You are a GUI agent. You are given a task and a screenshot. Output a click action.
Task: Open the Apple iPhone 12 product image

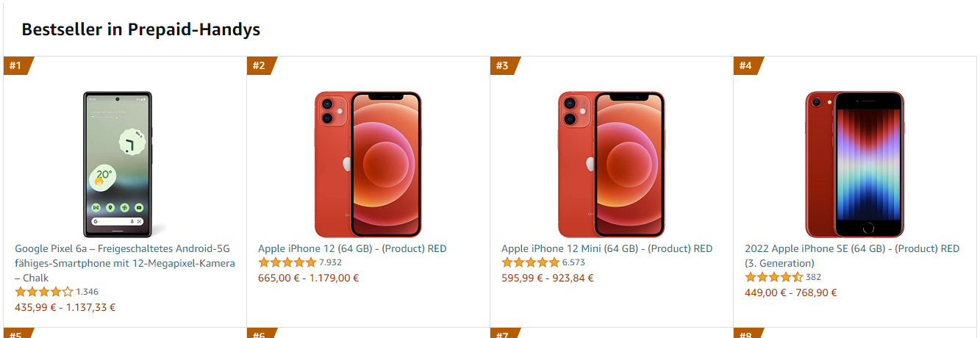368,164
